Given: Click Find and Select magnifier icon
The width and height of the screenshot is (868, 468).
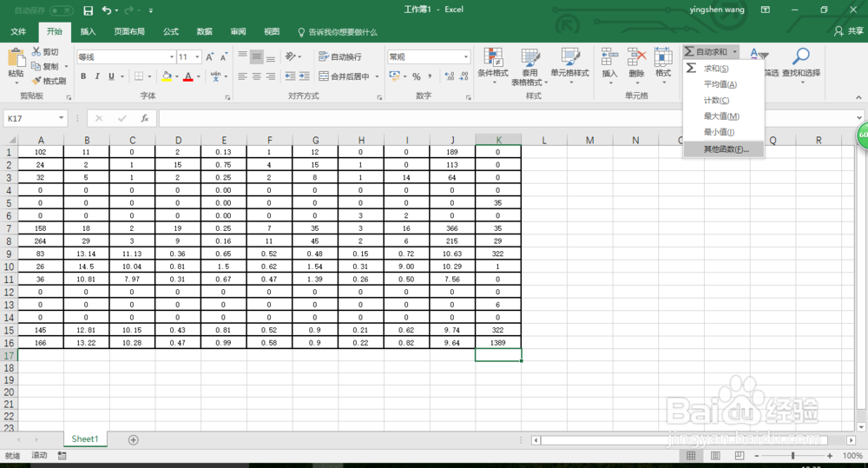Looking at the screenshot, I should [801, 56].
